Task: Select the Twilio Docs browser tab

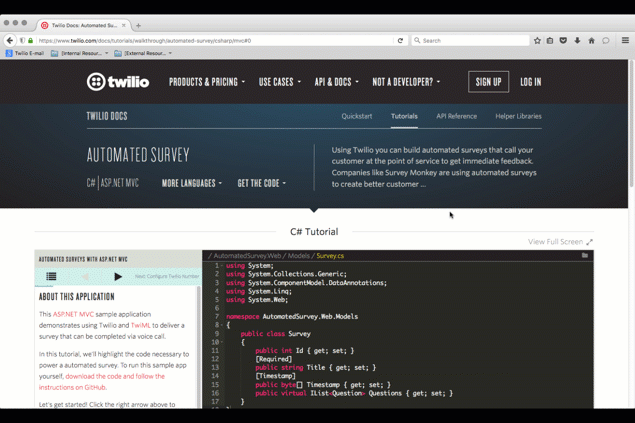Action: (x=84, y=25)
